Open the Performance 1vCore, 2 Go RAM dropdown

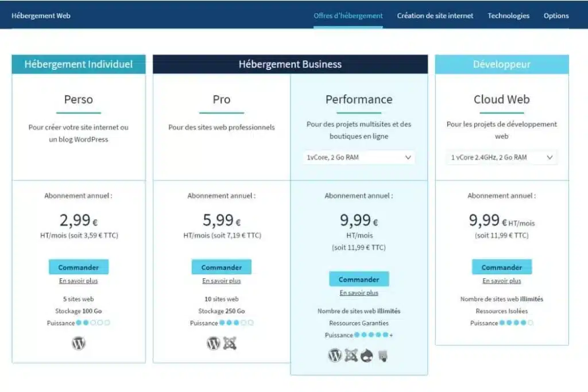[359, 157]
